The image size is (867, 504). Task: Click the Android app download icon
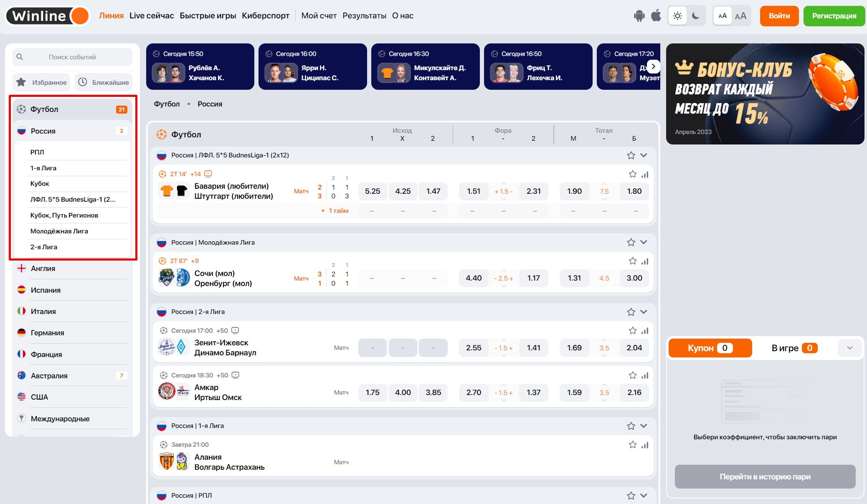point(639,16)
